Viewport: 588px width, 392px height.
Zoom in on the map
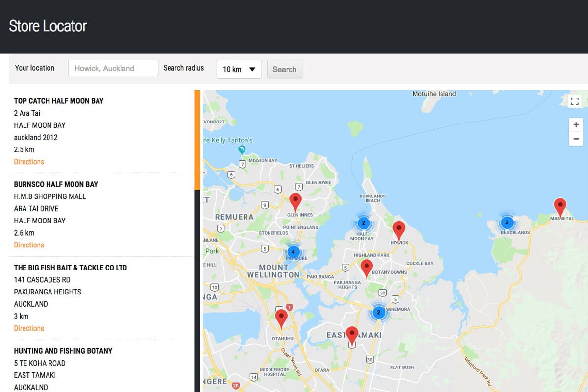[576, 125]
